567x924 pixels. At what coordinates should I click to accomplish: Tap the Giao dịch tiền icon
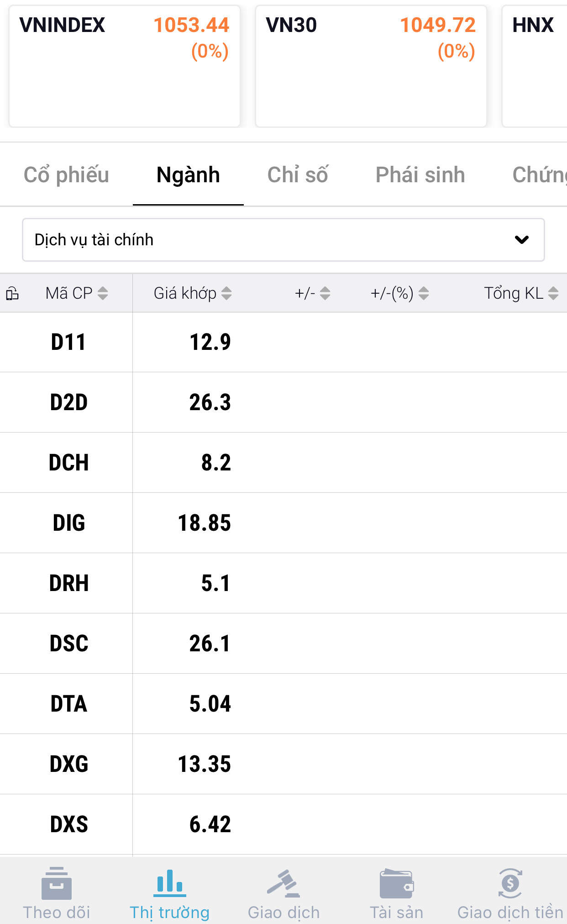510,883
